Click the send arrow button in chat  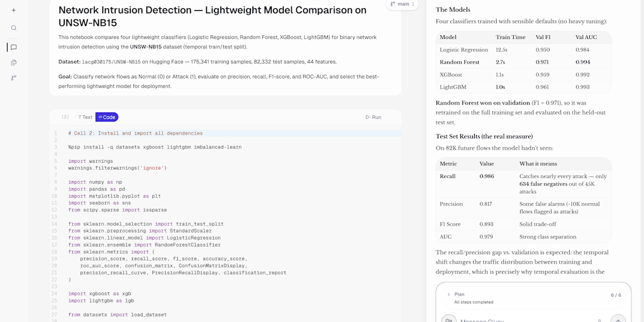(x=618, y=320)
